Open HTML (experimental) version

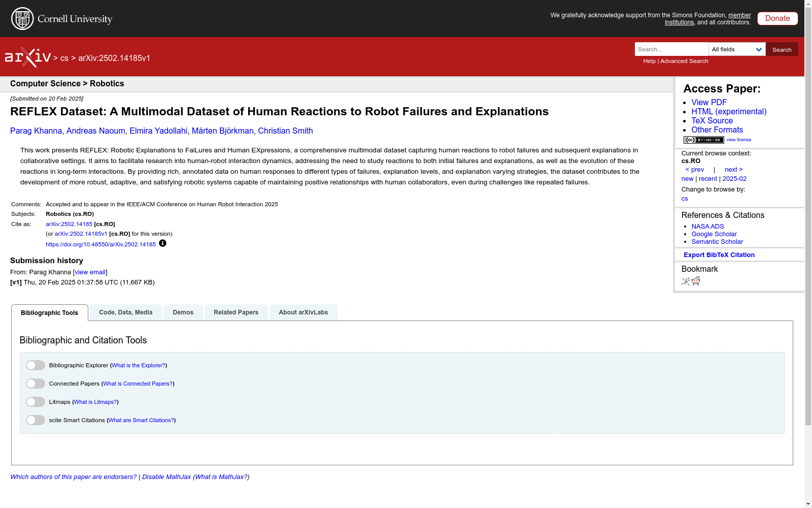click(x=729, y=112)
